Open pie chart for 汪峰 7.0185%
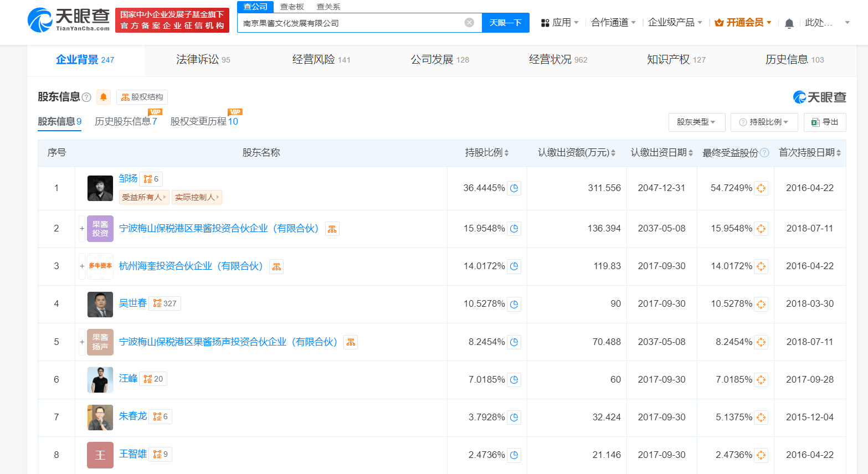 coord(514,380)
